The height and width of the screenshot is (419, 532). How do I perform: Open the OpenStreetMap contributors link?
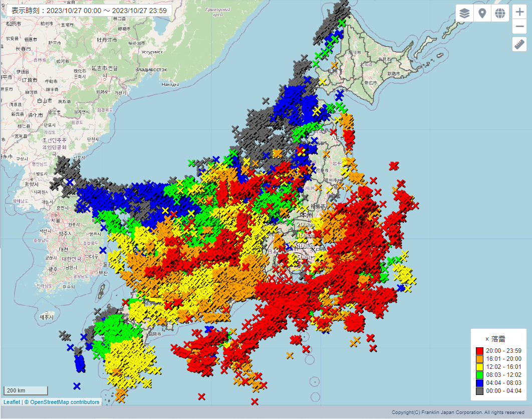coord(65,402)
